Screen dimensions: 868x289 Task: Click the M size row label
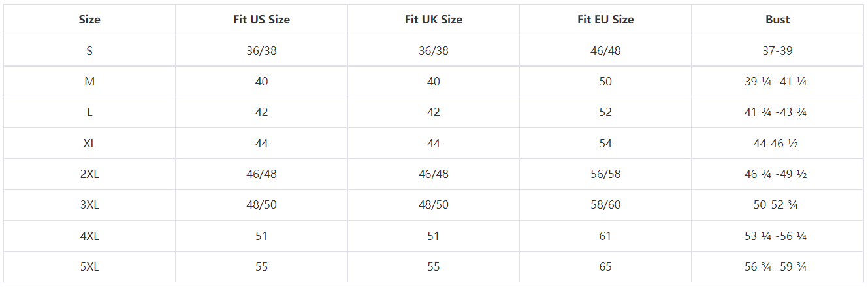(89, 82)
